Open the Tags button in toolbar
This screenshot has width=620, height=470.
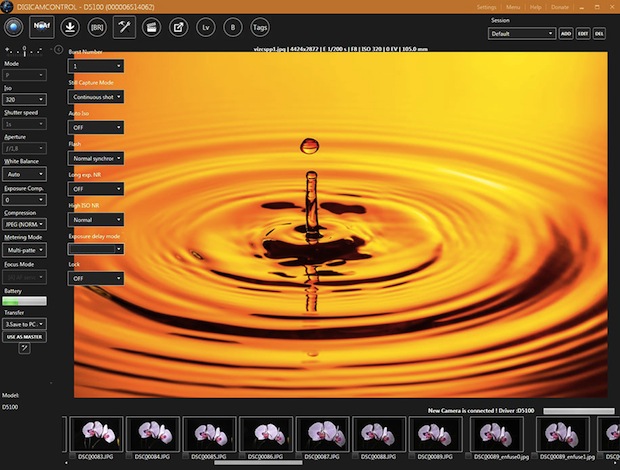tap(260, 27)
